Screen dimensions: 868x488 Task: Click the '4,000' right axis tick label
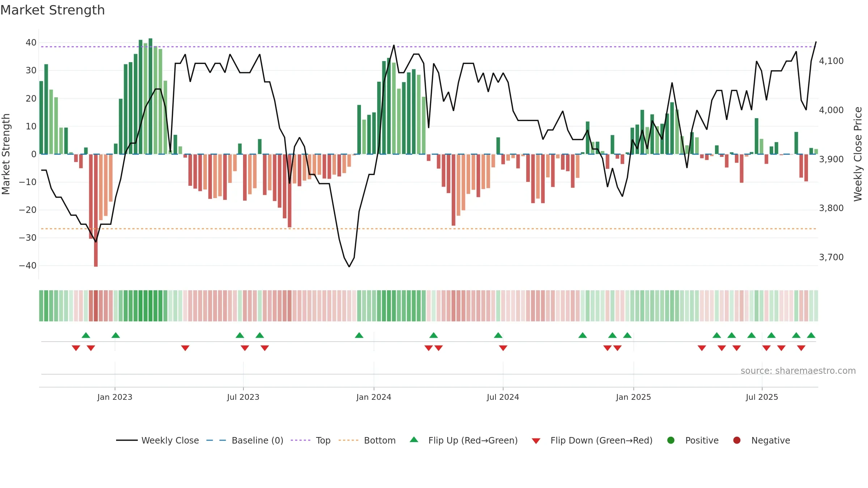tap(831, 110)
